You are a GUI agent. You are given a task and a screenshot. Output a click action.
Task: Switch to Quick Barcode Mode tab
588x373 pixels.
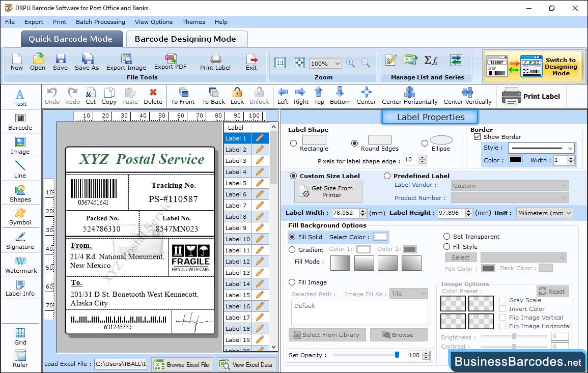tap(72, 39)
